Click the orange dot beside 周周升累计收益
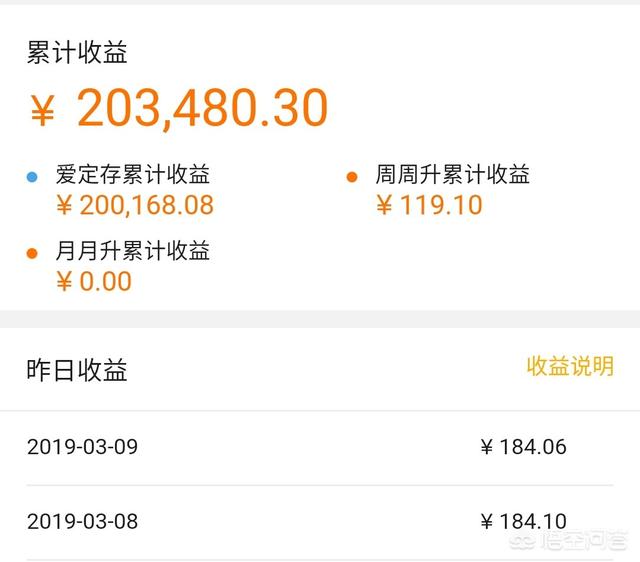The width and height of the screenshot is (640, 562). (x=352, y=177)
